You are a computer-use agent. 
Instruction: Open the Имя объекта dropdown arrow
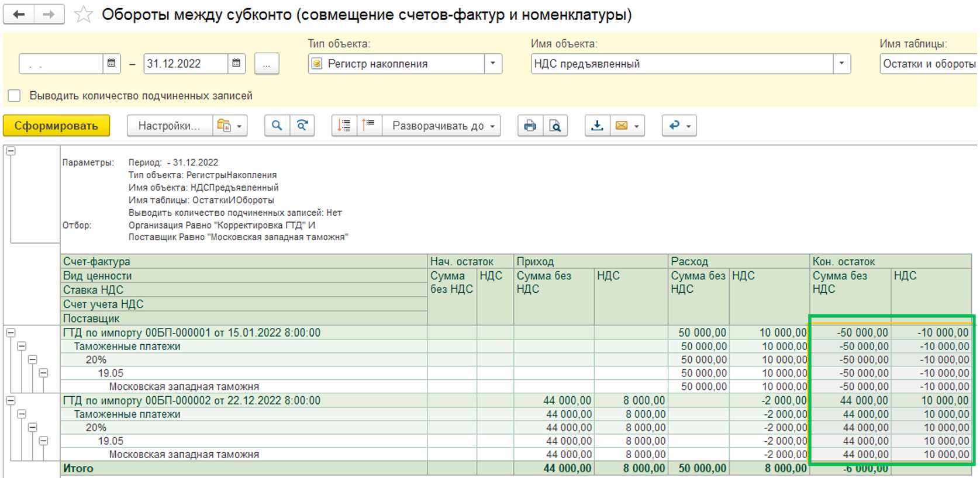pyautogui.click(x=841, y=64)
